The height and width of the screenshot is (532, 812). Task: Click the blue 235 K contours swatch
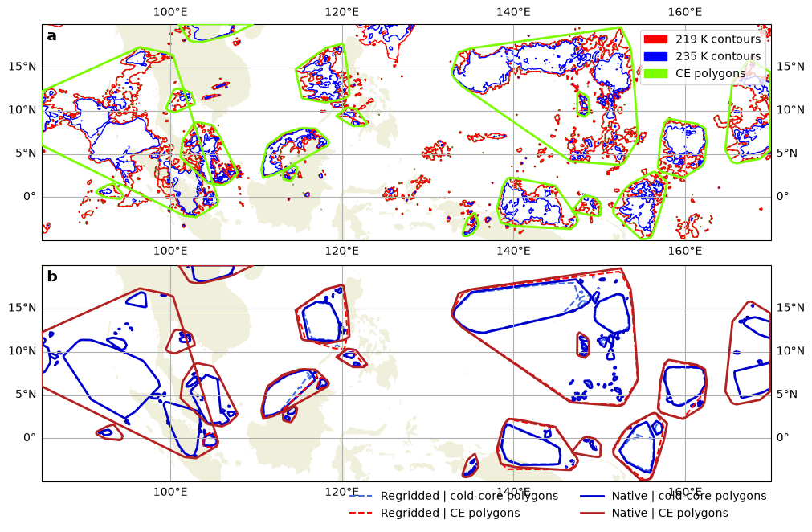click(655, 56)
